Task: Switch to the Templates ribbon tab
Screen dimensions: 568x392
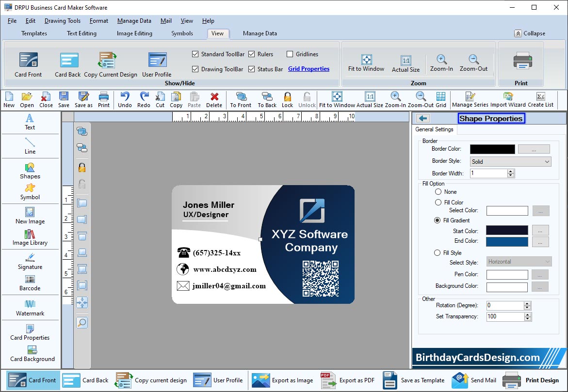Action: pos(34,33)
